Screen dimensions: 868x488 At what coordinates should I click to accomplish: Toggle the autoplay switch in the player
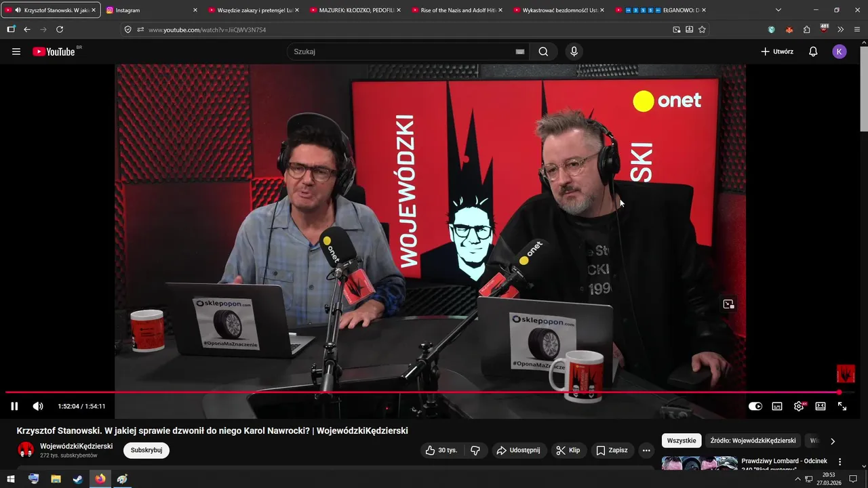(x=755, y=406)
